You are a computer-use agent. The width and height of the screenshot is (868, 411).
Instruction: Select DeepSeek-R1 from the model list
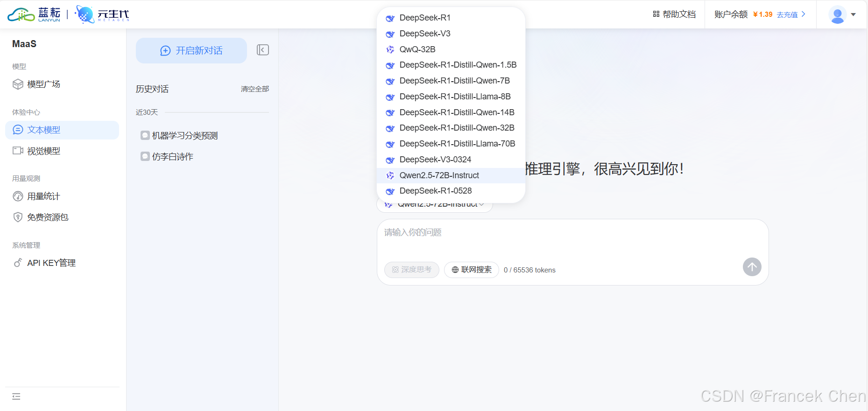(x=451, y=18)
